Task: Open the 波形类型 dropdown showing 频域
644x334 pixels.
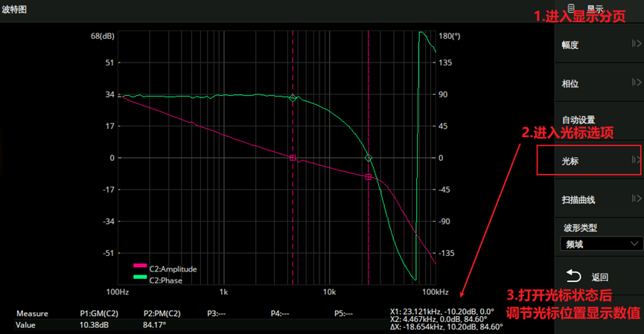Action: pyautogui.click(x=600, y=243)
